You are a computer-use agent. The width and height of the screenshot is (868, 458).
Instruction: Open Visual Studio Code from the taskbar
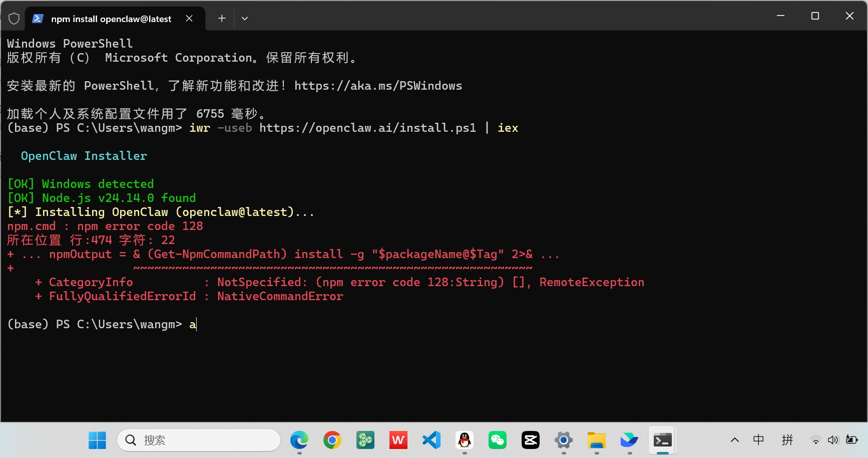pyautogui.click(x=431, y=440)
